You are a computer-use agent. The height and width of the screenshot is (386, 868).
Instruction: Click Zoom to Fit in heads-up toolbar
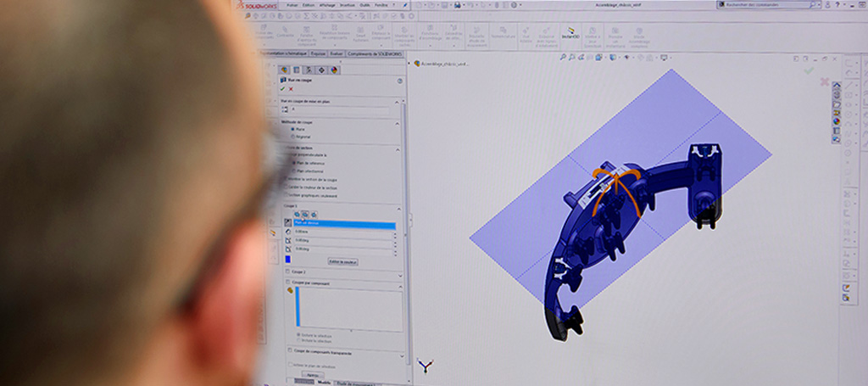(x=563, y=57)
